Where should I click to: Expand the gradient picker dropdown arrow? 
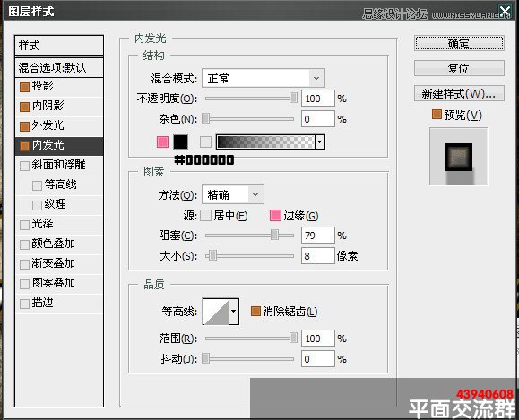[320, 141]
